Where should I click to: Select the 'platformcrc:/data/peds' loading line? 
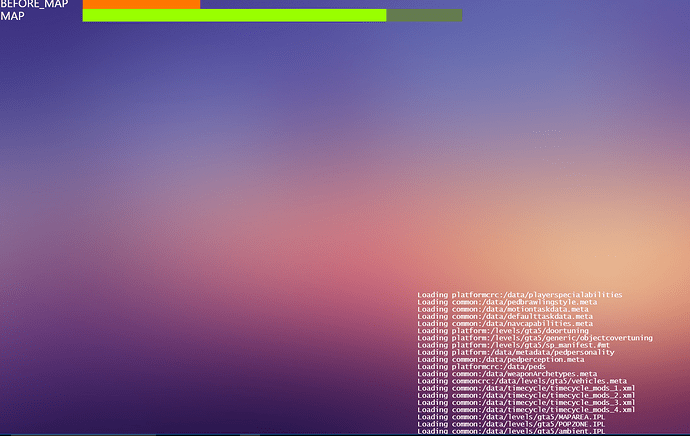[x=481, y=366]
